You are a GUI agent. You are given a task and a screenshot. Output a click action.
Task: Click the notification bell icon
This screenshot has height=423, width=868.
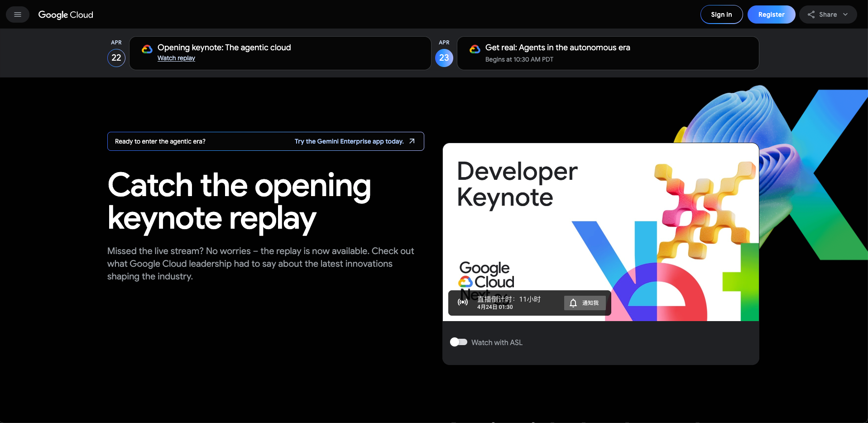(573, 303)
